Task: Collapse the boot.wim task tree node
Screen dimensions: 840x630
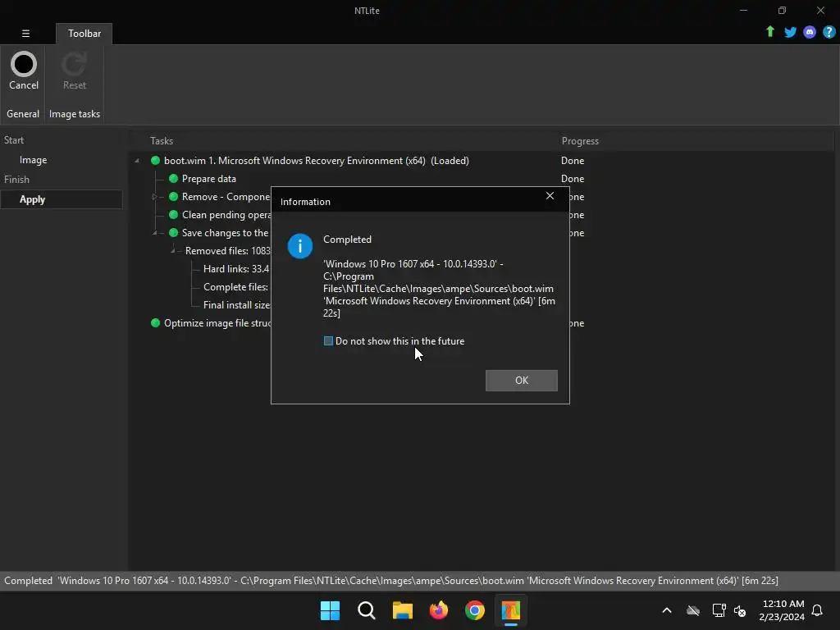Action: [x=137, y=161]
